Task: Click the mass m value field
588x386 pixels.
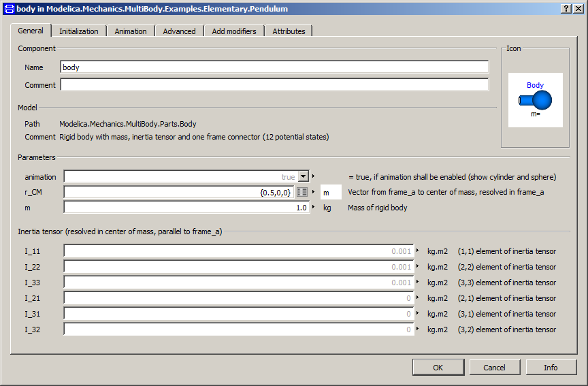Action: 186,208
